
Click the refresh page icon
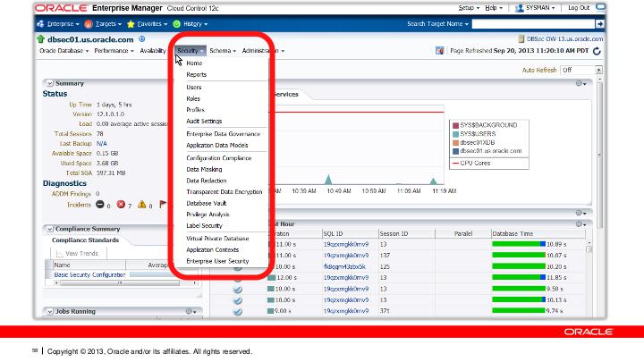[x=597, y=51]
